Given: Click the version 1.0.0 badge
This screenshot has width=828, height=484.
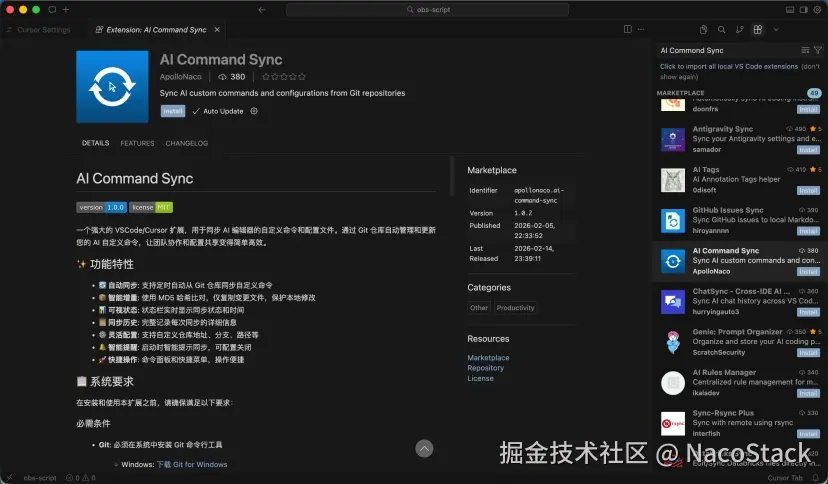Looking at the screenshot, I should (101, 207).
